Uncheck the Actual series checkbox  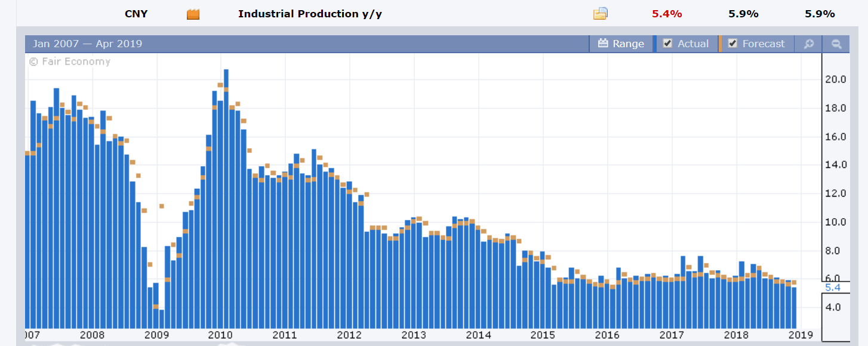tap(668, 44)
